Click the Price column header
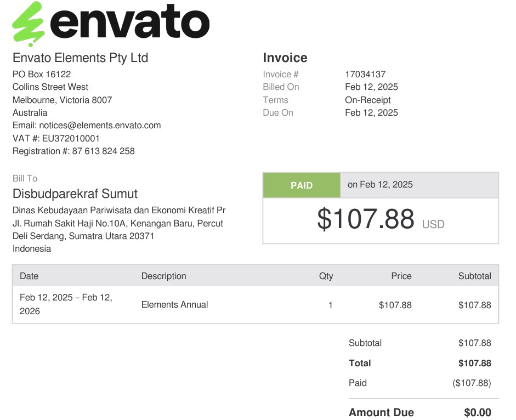Image resolution: width=516 pixels, height=420 pixels. (401, 276)
